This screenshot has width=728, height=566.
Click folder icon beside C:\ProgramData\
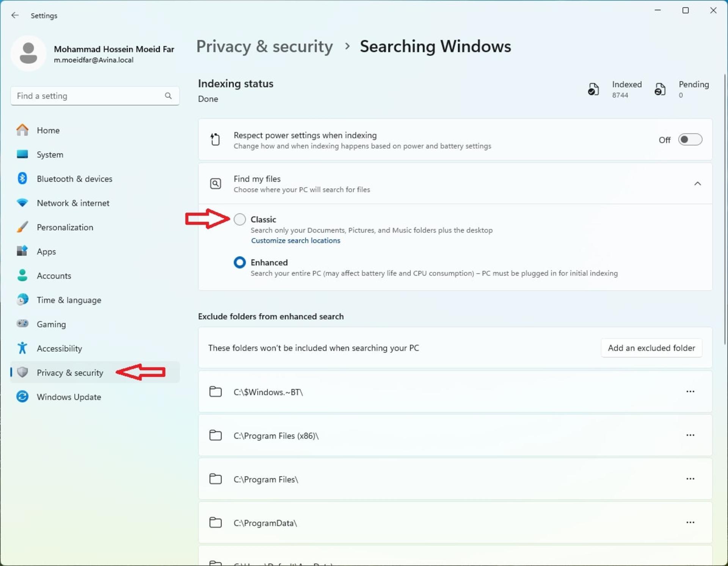(x=215, y=522)
